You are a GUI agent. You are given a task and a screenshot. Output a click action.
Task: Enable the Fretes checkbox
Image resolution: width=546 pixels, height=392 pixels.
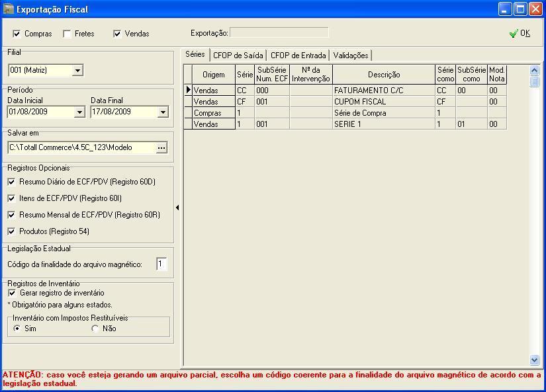67,34
